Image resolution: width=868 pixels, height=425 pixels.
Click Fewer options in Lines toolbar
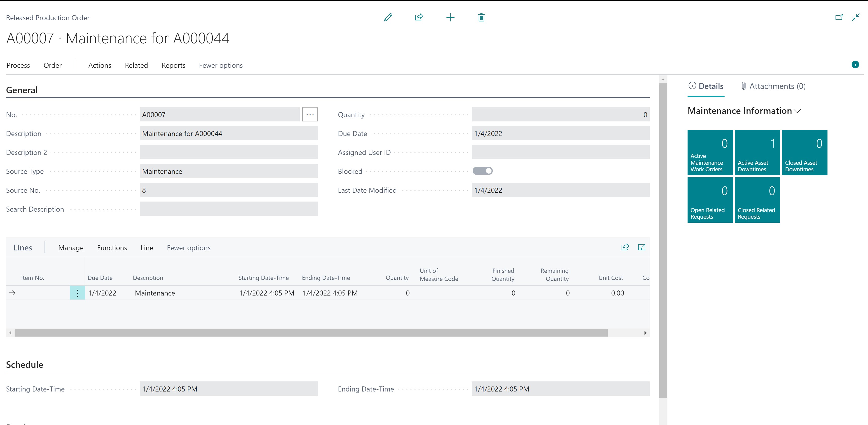point(189,248)
